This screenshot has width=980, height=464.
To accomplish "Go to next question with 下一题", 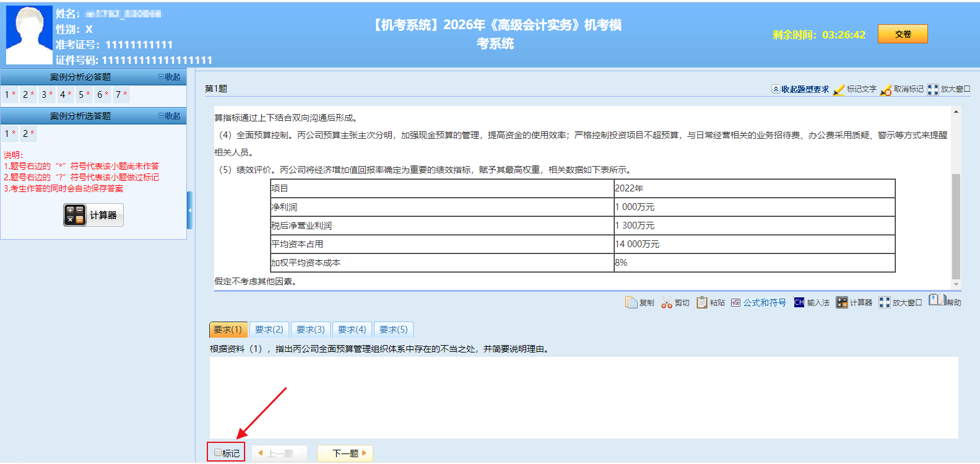I will point(349,453).
